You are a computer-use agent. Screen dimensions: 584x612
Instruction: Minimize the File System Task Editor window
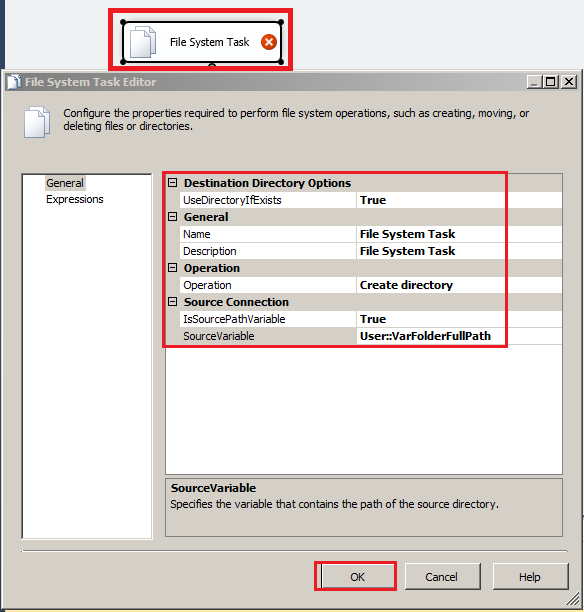534,82
